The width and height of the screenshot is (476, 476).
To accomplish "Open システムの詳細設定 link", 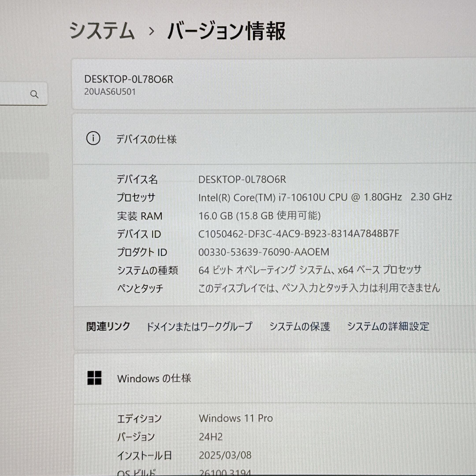I will (388, 326).
